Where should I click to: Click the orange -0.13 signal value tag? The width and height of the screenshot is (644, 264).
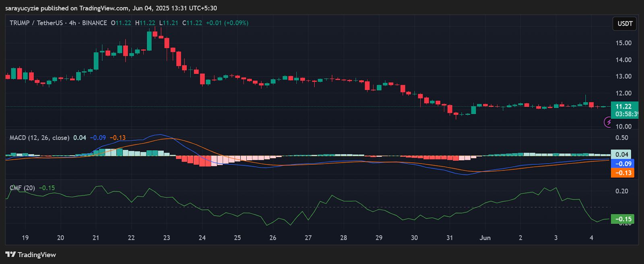pos(622,173)
